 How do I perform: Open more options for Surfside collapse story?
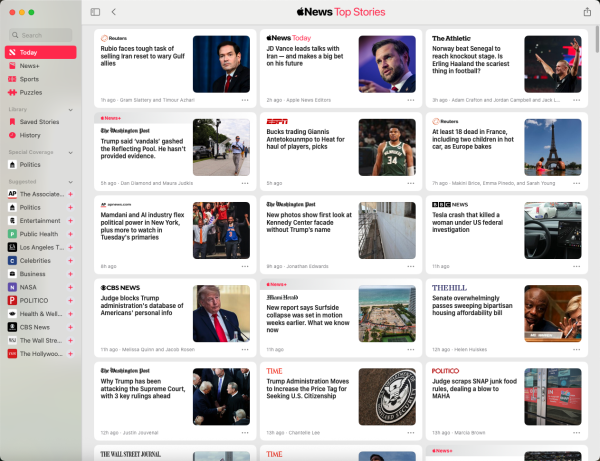(411, 350)
